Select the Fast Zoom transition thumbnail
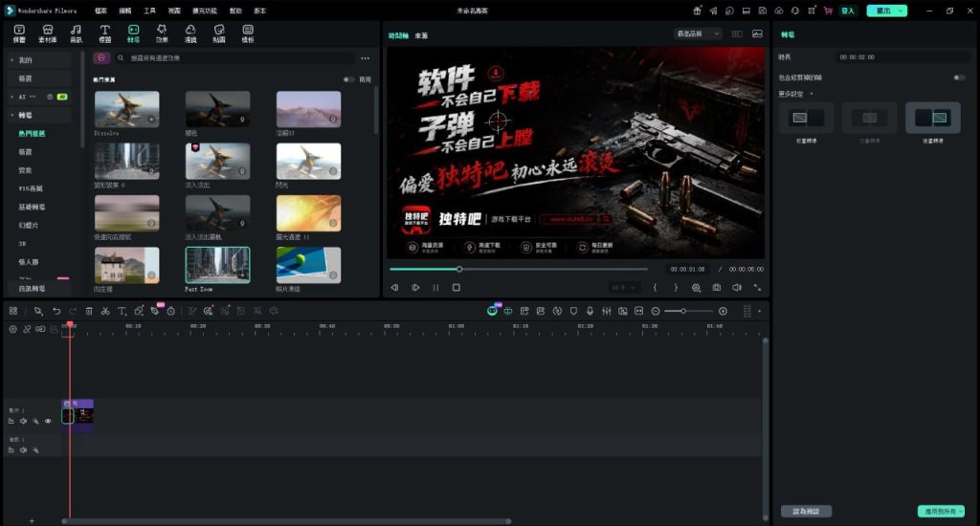980x526 pixels. (x=217, y=265)
